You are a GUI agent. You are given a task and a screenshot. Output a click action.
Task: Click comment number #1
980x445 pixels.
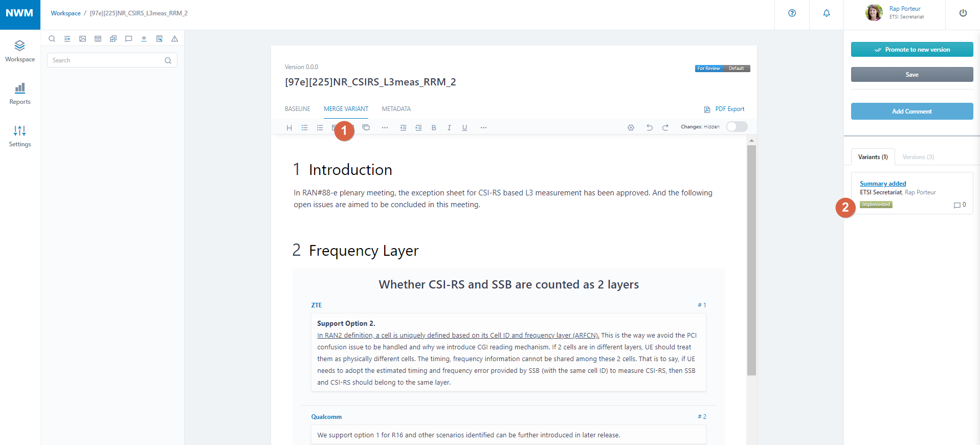click(x=702, y=305)
